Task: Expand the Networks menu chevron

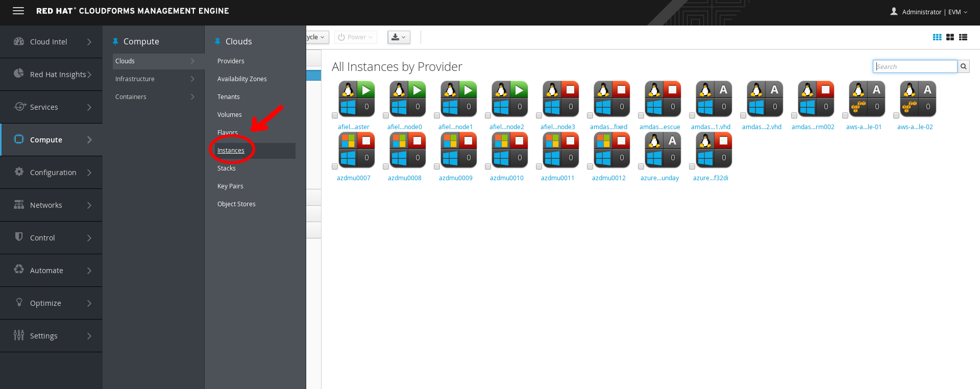Action: [89, 205]
